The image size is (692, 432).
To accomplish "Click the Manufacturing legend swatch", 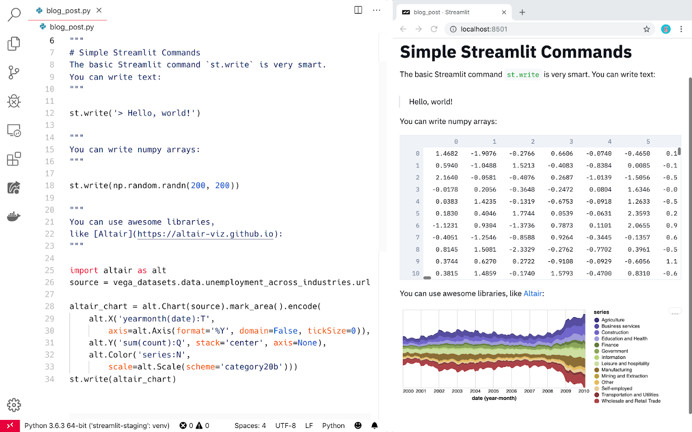I will tap(597, 369).
